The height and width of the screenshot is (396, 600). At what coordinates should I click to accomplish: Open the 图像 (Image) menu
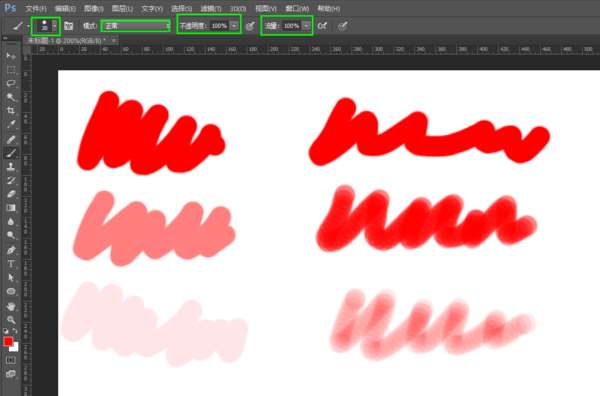94,8
